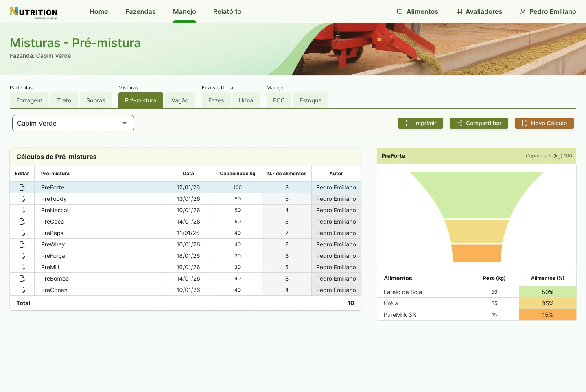The width and height of the screenshot is (586, 392).
Task: Click the book icon next to Alimentos
Action: point(400,12)
